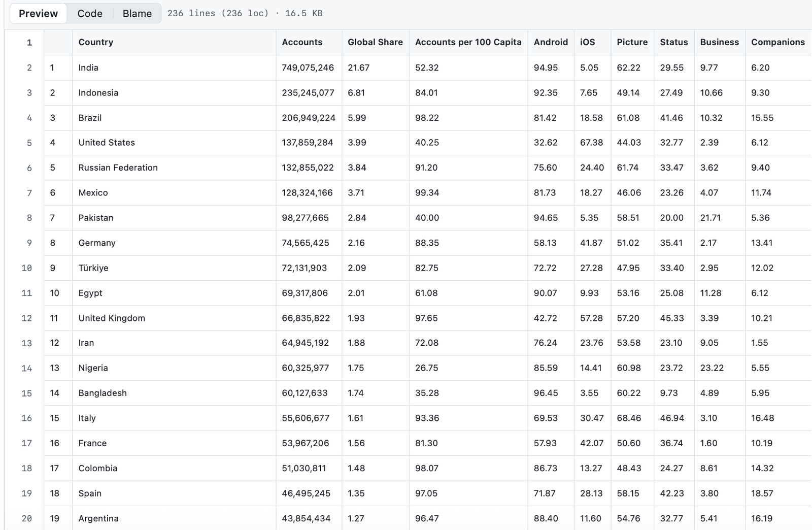Select the Argentina country cell
812x530 pixels.
174,518
